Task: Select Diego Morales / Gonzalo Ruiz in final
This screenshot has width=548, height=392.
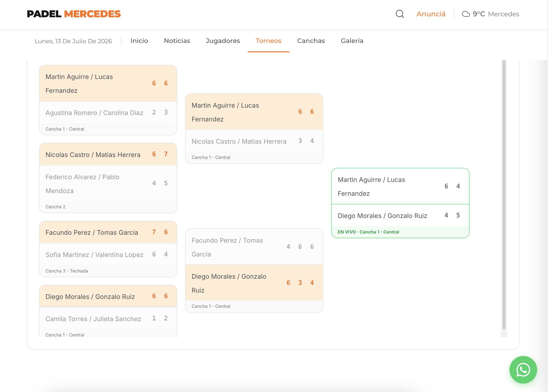Action: [400, 215]
